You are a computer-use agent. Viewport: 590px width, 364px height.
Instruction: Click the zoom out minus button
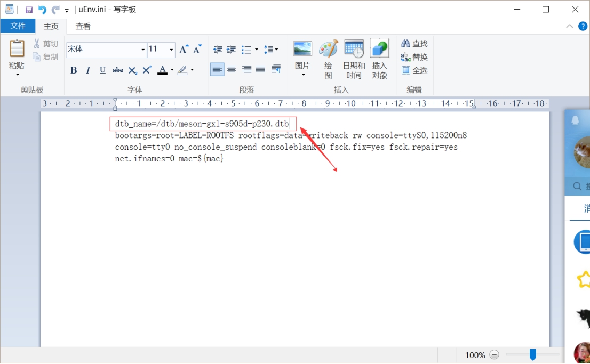pyautogui.click(x=494, y=354)
